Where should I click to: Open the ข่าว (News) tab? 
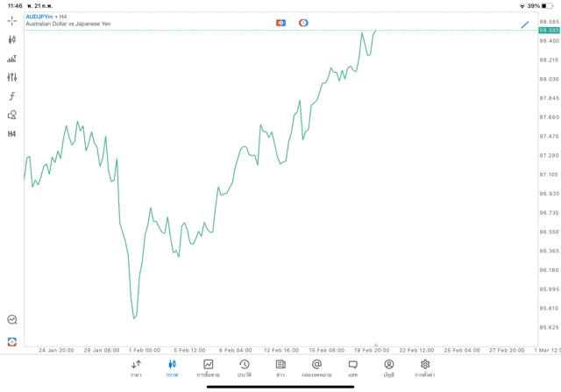[x=280, y=367]
